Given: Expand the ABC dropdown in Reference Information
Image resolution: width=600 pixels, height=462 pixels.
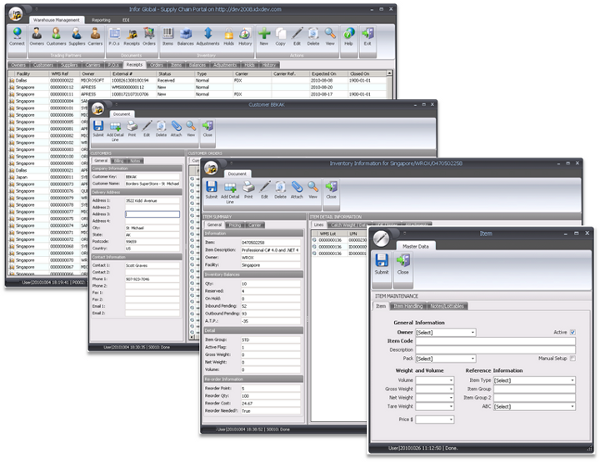Looking at the screenshot, I should coord(533,407).
